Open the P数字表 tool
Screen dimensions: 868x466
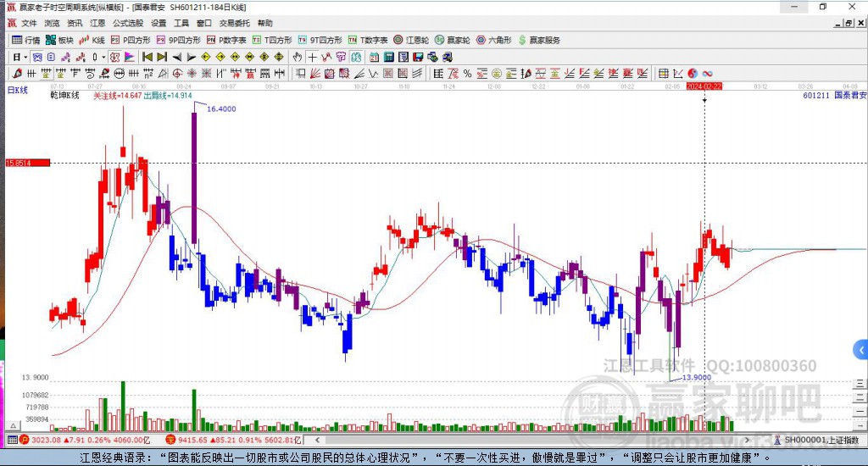coord(226,40)
